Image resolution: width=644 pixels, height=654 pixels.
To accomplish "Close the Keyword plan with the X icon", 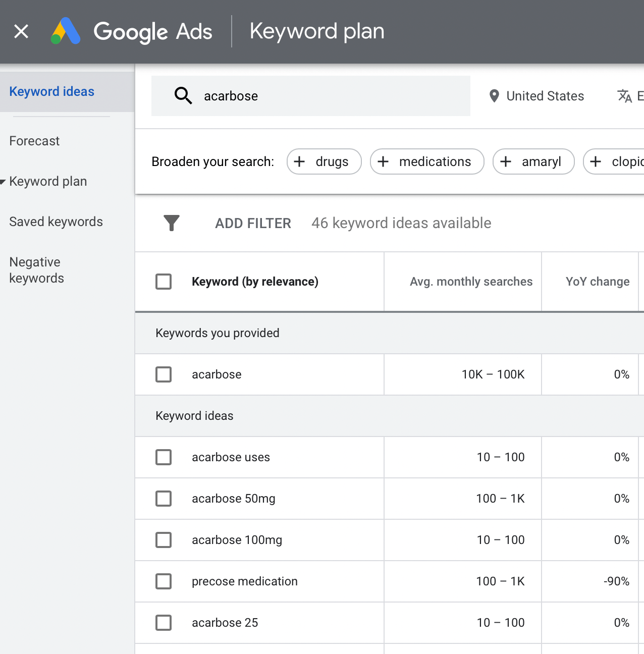I will coord(21,31).
